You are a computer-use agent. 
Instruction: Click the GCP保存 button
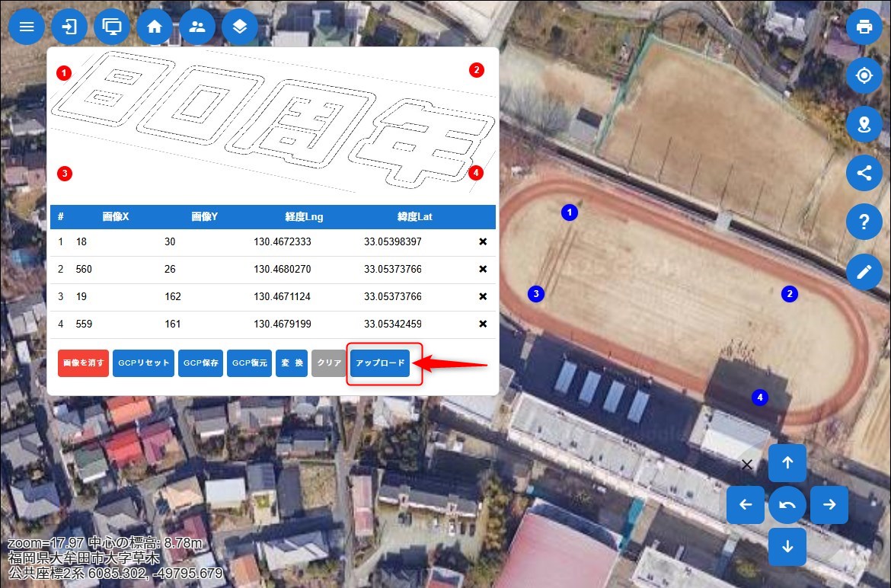pyautogui.click(x=201, y=363)
